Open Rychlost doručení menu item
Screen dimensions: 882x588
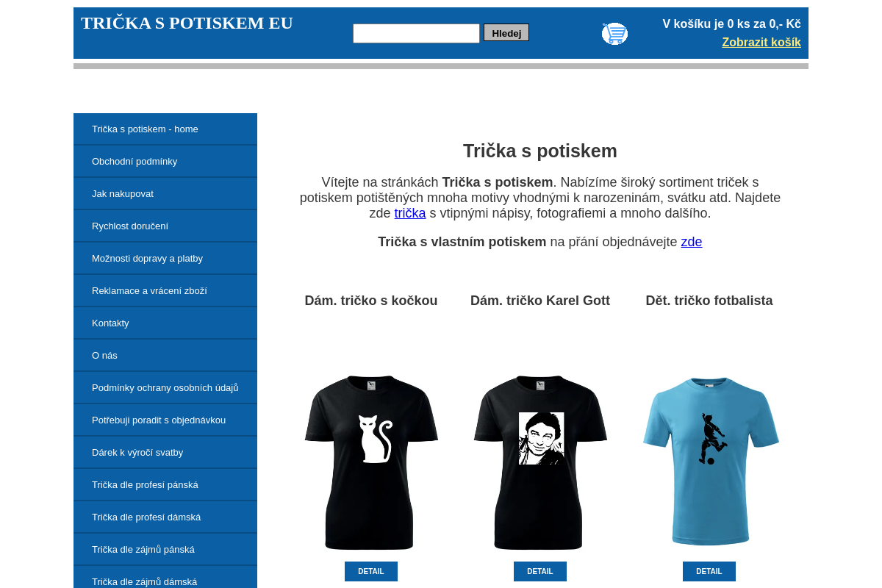tap(165, 226)
